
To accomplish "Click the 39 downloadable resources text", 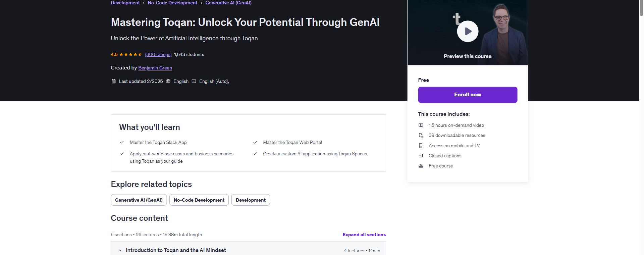I will click(457, 135).
